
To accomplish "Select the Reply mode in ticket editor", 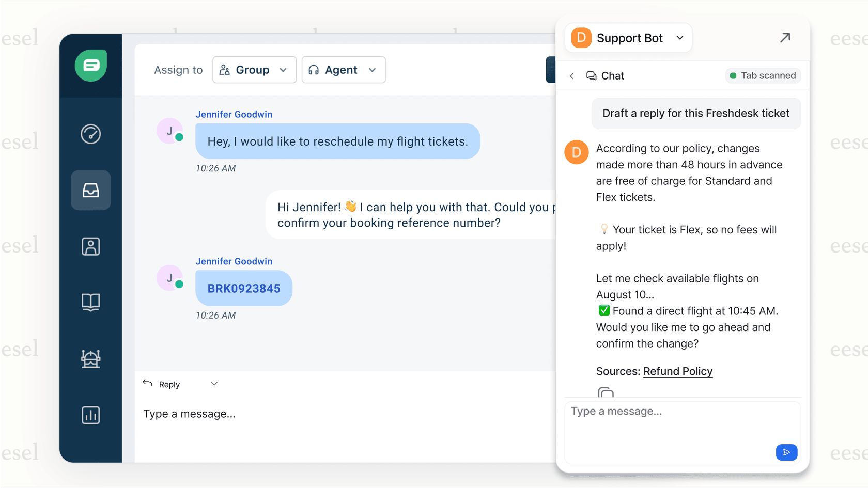I will [x=161, y=384].
